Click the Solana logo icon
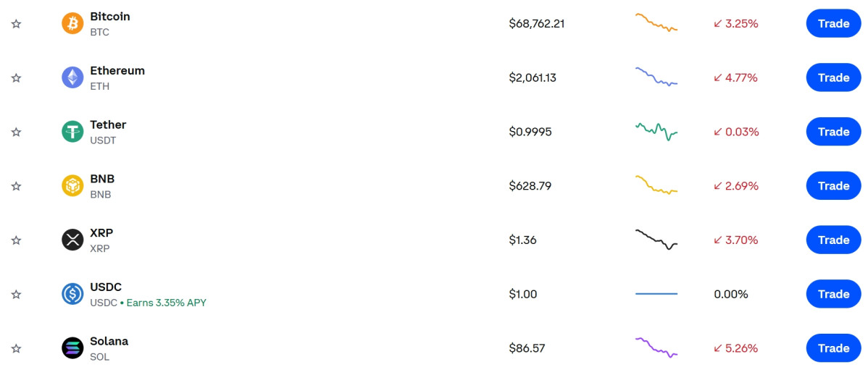868x375 pixels. point(72,348)
